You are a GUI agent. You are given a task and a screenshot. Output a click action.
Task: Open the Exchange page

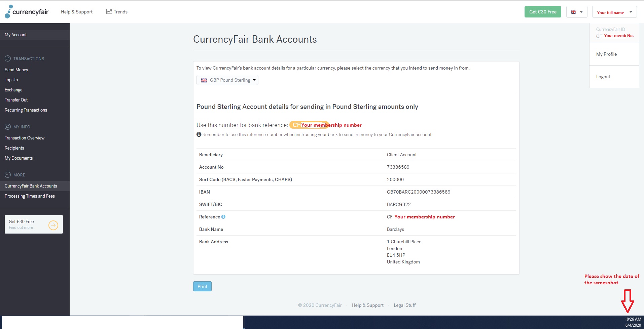[x=13, y=90]
